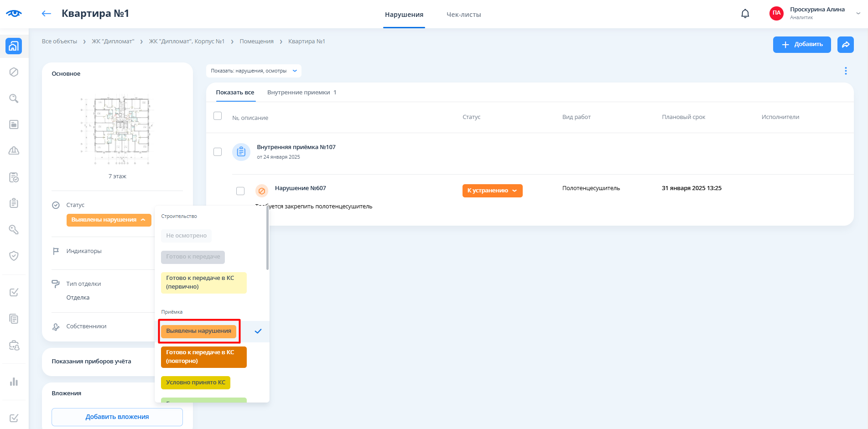Open the three-dot options menu
This screenshot has width=868, height=429.
click(x=845, y=71)
